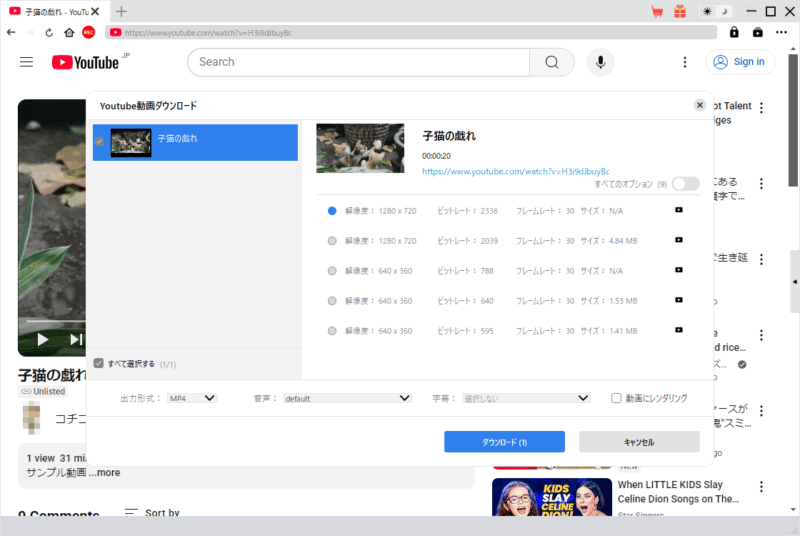The image size is (800, 536).
Task: Skip to next video button
Action: [76, 339]
